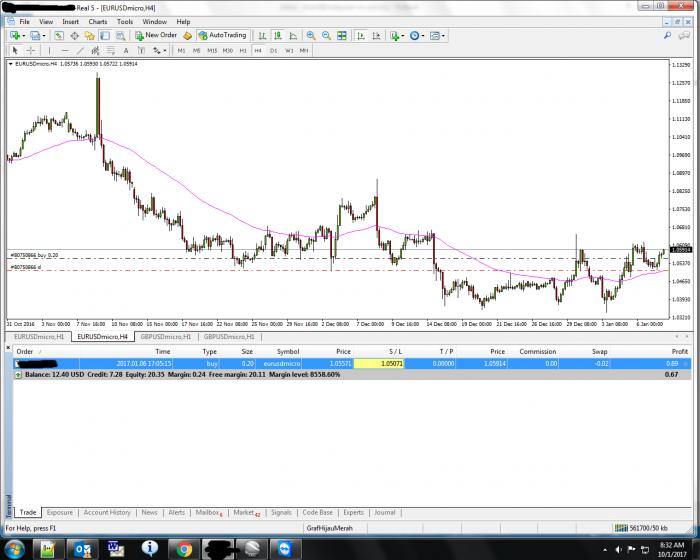Click the chart title triangle expander

(x=11, y=64)
